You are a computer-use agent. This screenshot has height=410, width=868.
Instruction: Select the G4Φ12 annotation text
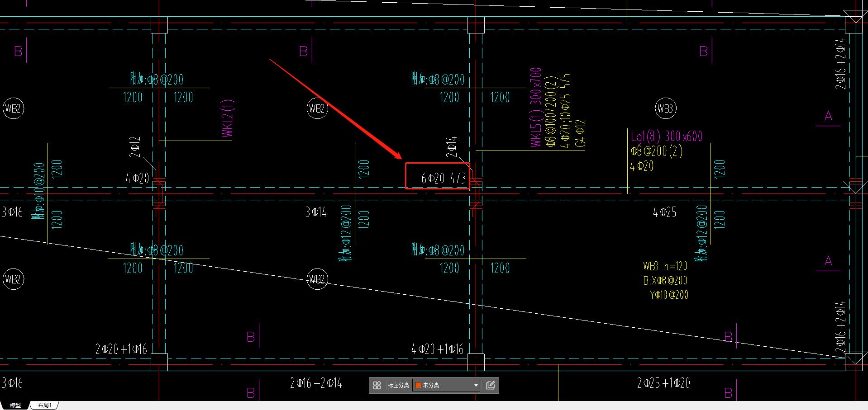point(580,133)
